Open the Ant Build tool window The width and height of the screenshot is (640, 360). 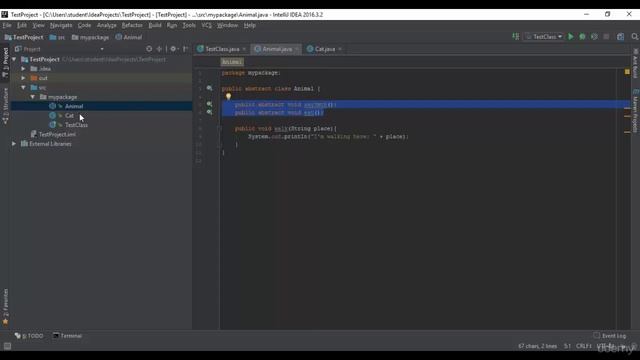(x=635, y=63)
